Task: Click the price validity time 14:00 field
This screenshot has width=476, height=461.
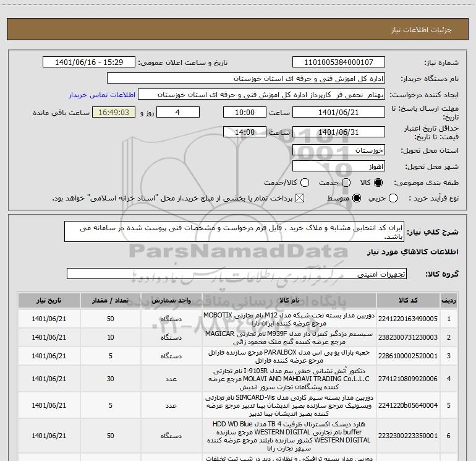Action: click(x=245, y=132)
